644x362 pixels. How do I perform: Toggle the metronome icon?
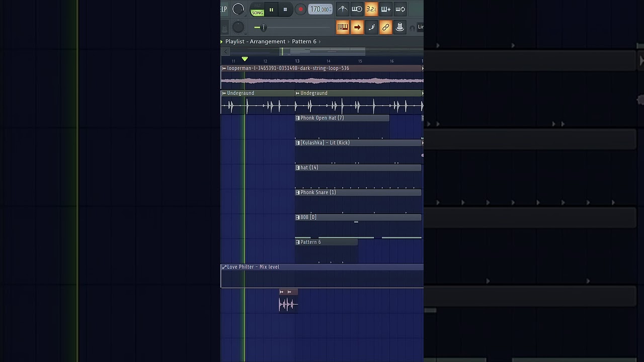[342, 9]
